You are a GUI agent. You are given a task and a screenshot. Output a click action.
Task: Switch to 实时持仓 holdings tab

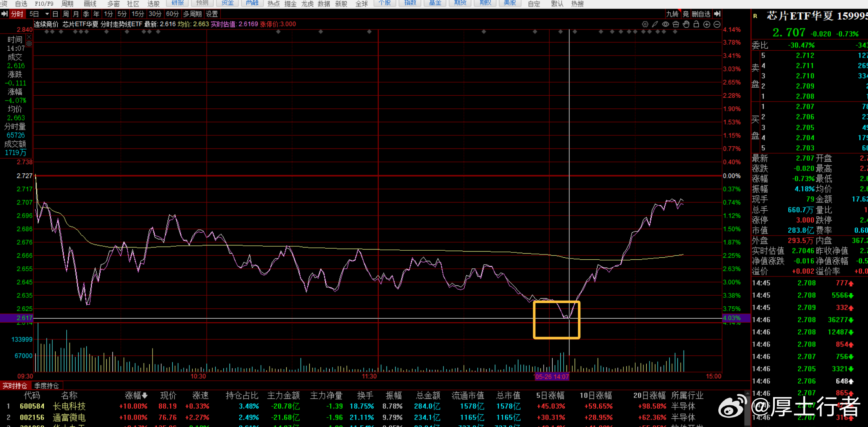point(15,386)
